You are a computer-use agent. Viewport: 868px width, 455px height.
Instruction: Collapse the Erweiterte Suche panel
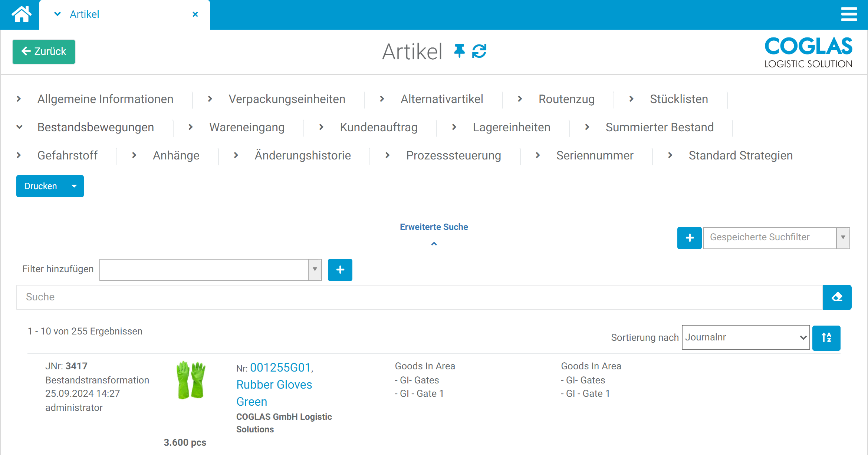(434, 244)
